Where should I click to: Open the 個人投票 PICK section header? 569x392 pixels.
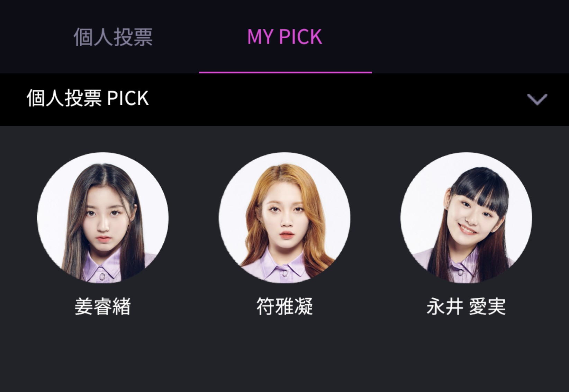284,100
